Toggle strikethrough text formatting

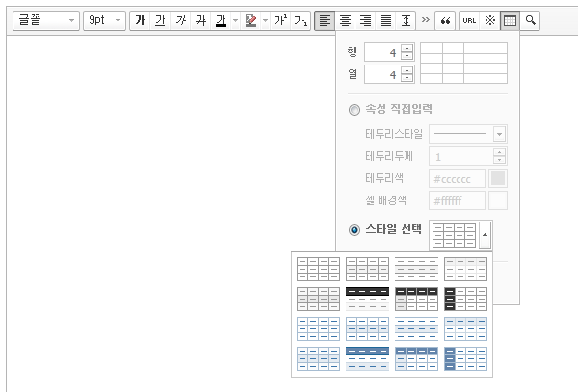point(201,20)
